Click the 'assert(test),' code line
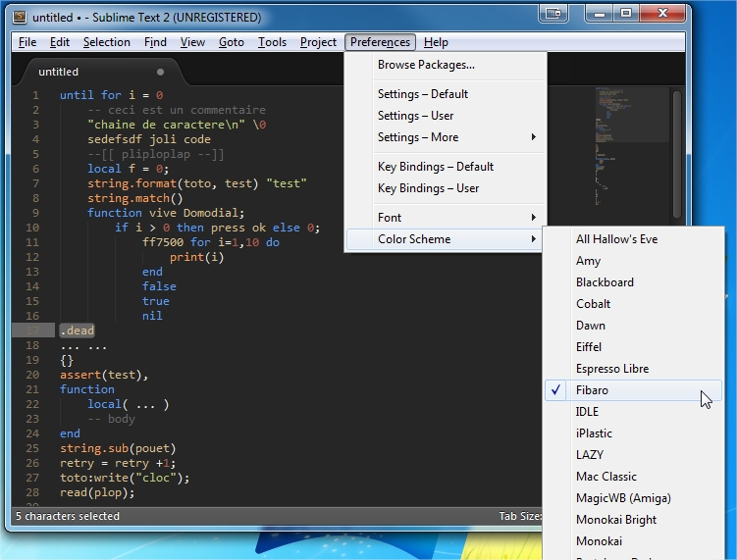Image resolution: width=737 pixels, height=560 pixels. pyautogui.click(x=104, y=375)
